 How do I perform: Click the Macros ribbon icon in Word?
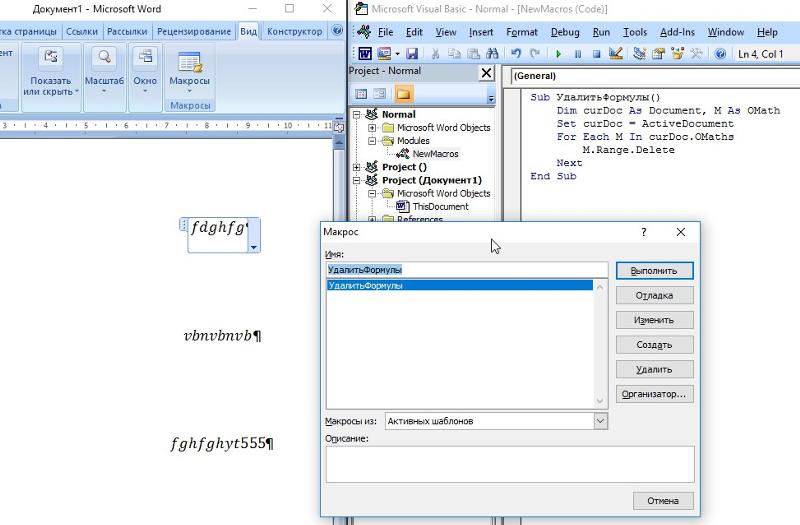coord(189,63)
